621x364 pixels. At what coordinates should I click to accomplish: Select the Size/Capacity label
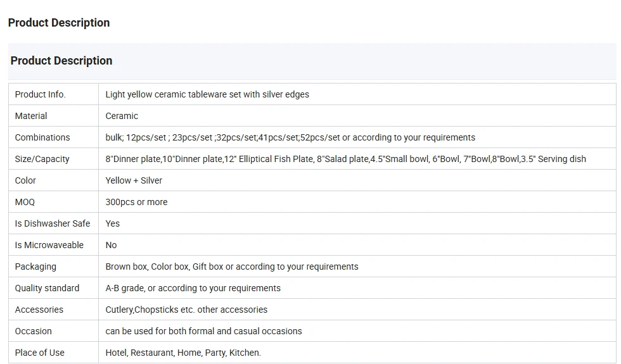pos(42,159)
